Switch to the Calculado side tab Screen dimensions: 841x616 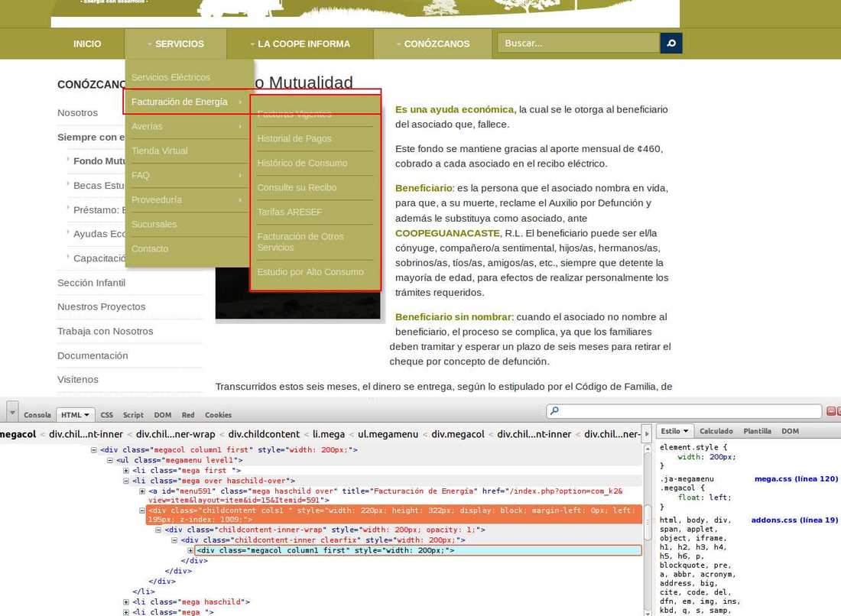[x=716, y=431]
